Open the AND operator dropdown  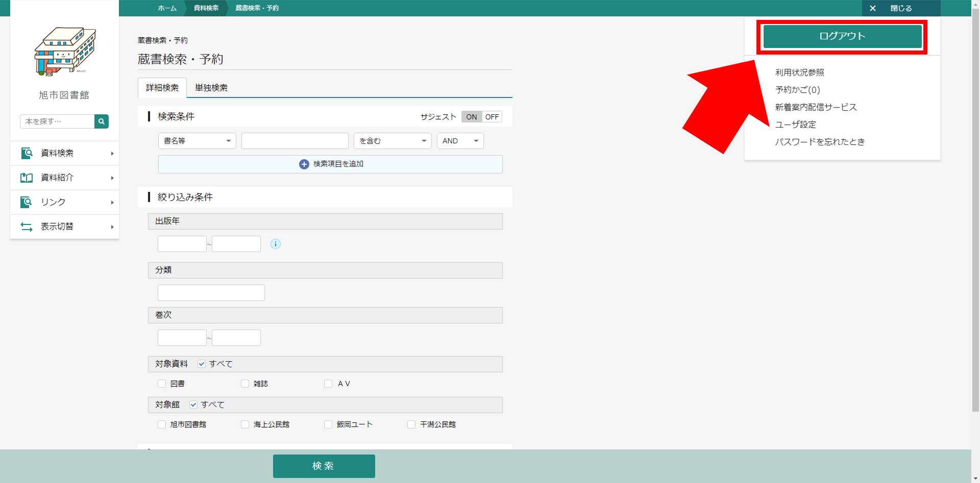(x=460, y=141)
